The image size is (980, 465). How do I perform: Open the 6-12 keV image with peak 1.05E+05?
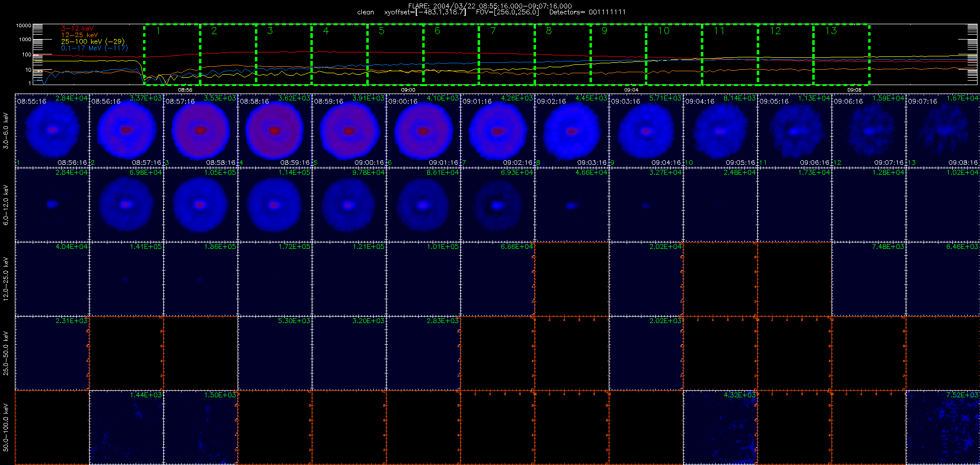(200, 205)
